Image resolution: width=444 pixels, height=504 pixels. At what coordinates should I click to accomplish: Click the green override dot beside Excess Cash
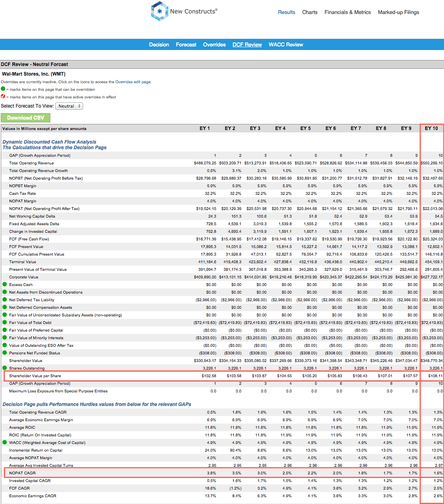point(5,284)
